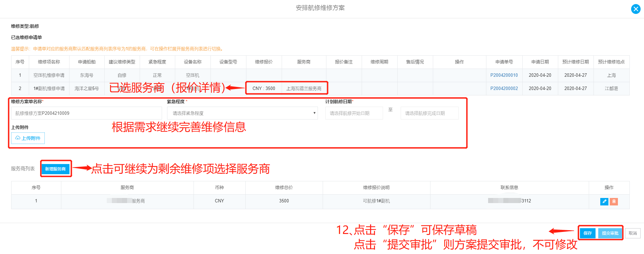Click the 上海 location cell
644x254 pixels.
coord(611,75)
